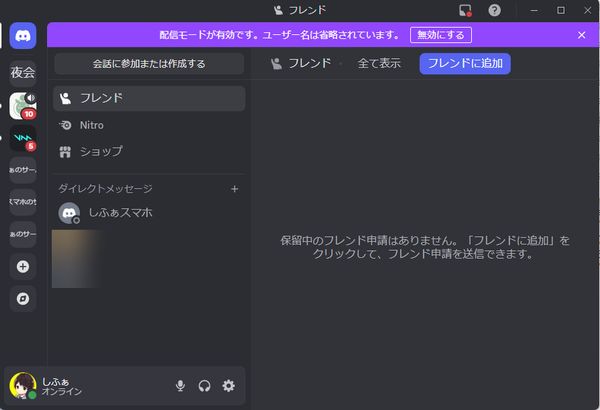This screenshot has width=600, height=410.
Task: Click 会話に参加または作成する search box
Action: click(x=149, y=64)
